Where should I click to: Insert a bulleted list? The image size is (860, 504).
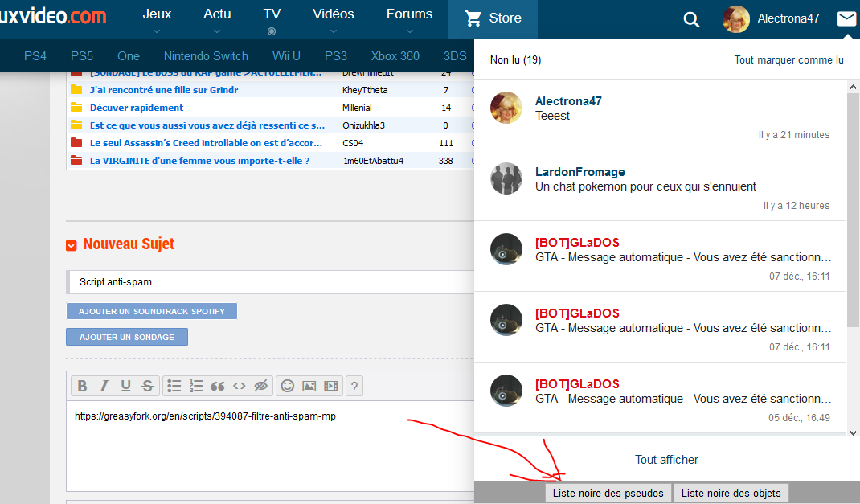point(174,387)
